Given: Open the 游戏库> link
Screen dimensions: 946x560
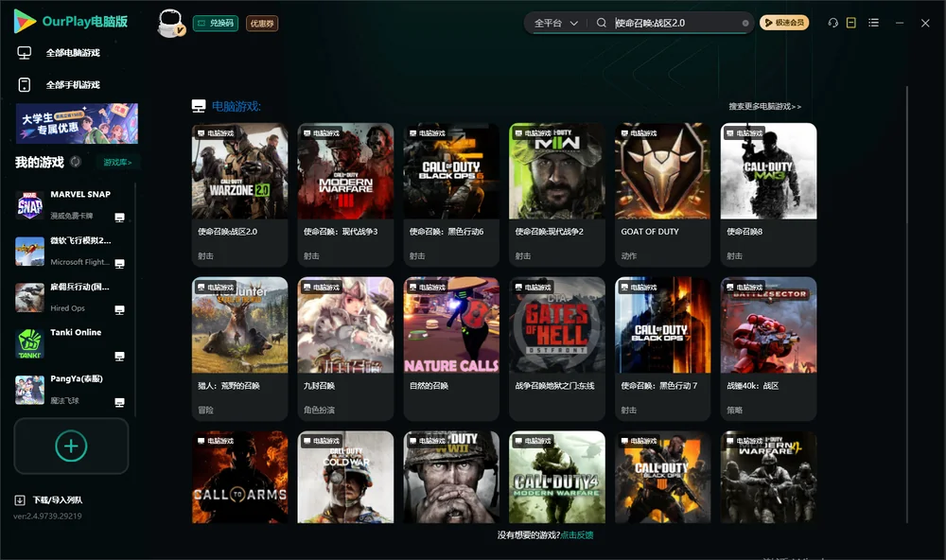Looking at the screenshot, I should (x=117, y=162).
